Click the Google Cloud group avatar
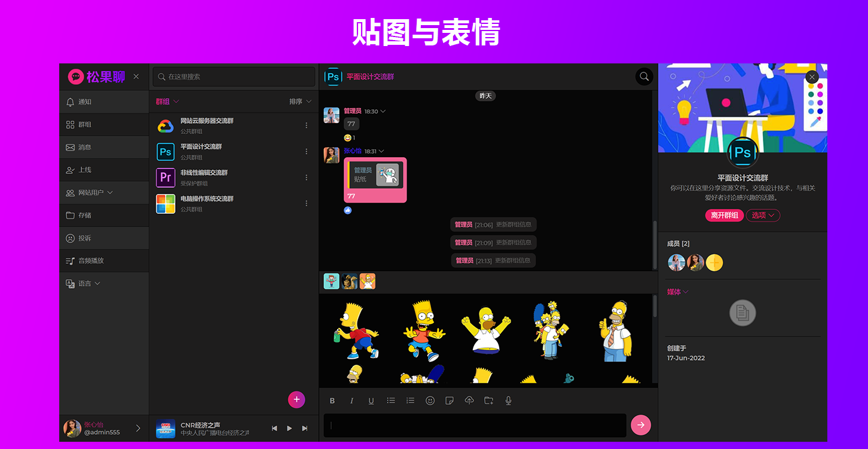 [166, 126]
